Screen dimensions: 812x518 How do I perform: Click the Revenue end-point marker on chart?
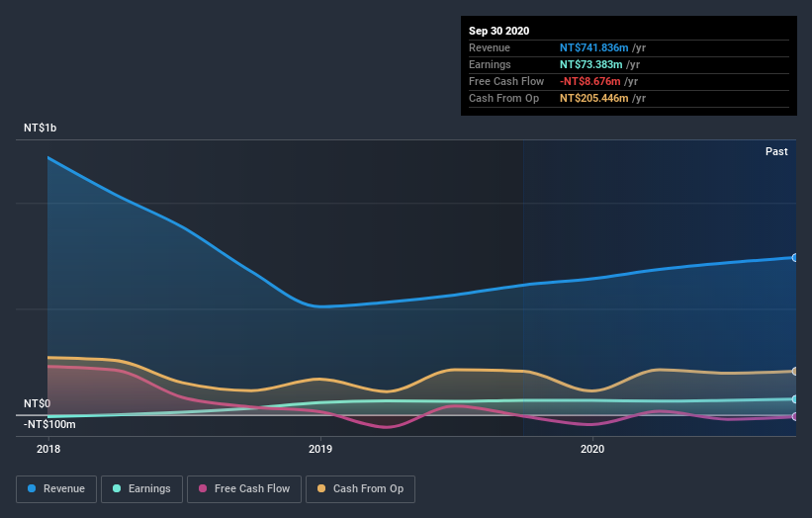click(794, 258)
